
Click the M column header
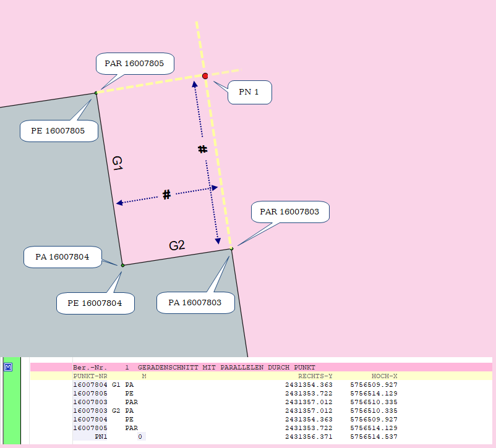(144, 376)
